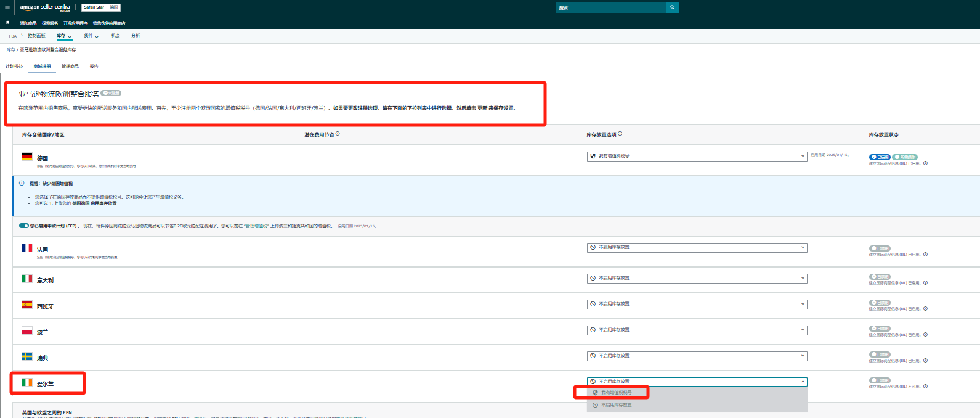Image resolution: width=980 pixels, height=418 pixels.
Task: Click the 管理增值税 link in CEP notice
Action: [256, 226]
